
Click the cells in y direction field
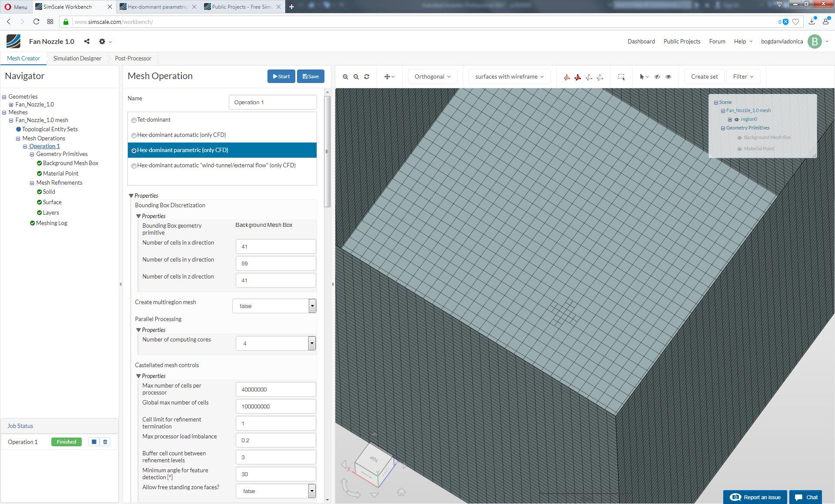(275, 263)
